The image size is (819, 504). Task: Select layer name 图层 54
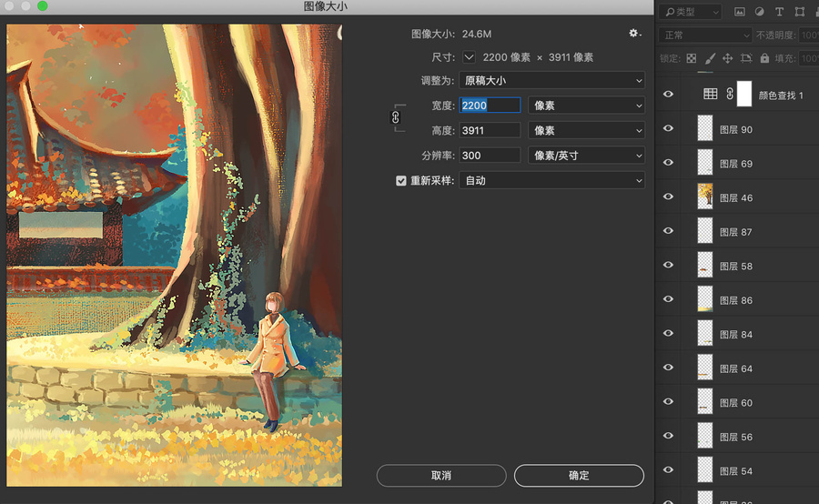click(736, 471)
